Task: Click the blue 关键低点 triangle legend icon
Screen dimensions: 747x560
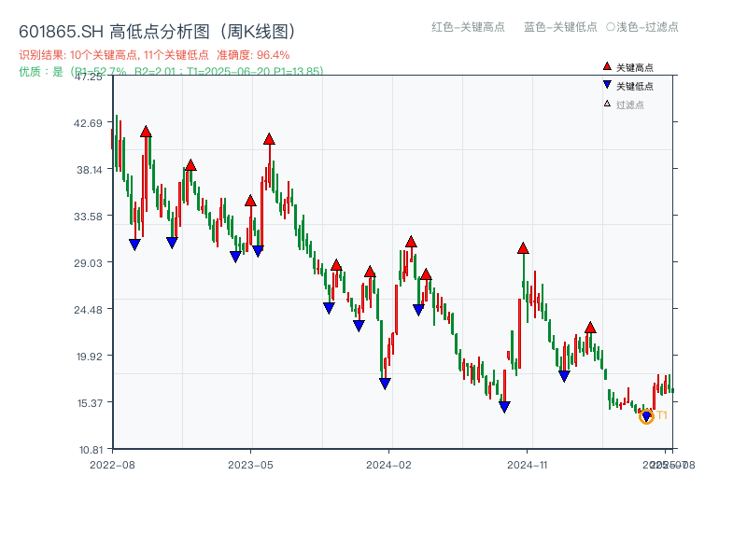Action: tap(605, 83)
